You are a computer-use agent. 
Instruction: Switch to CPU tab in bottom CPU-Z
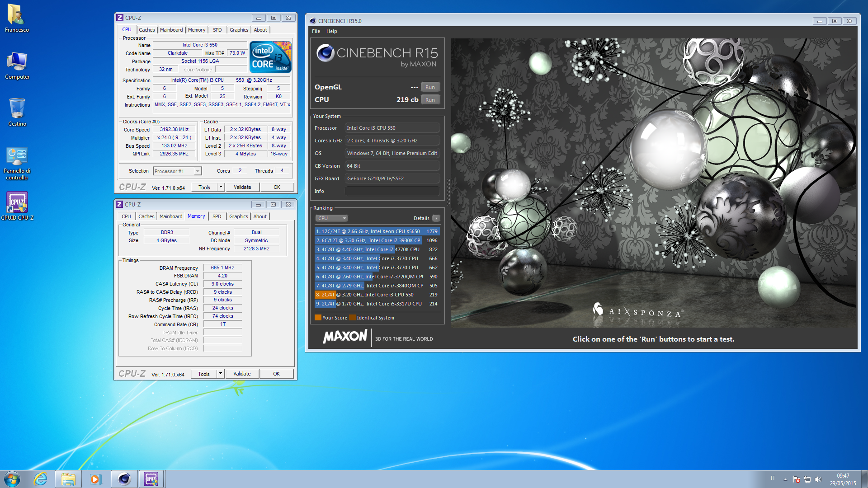tap(126, 216)
